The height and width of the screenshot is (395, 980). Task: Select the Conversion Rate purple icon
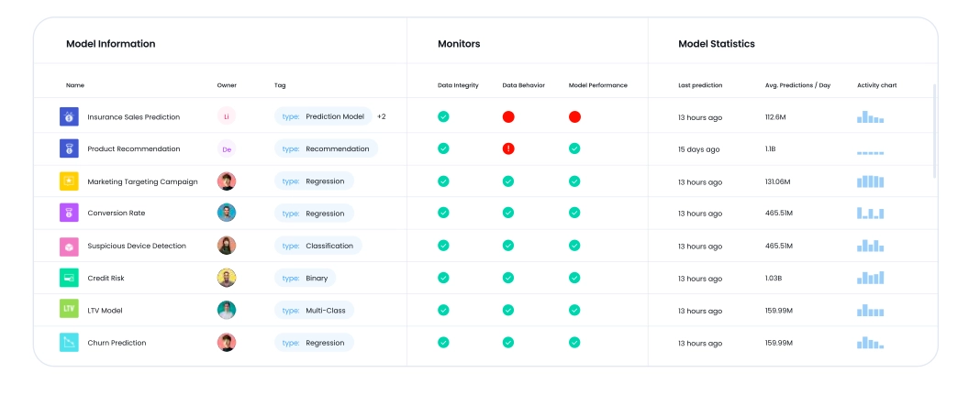(69, 213)
